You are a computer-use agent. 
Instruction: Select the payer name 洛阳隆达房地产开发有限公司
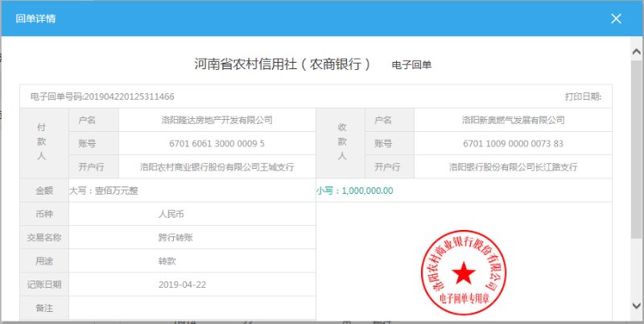(217, 120)
